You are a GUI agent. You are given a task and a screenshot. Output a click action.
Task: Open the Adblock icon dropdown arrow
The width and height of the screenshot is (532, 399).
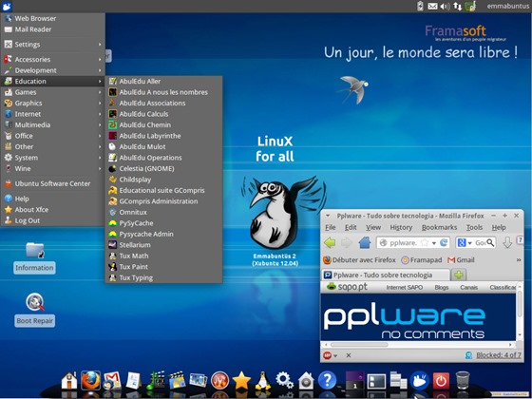click(335, 355)
